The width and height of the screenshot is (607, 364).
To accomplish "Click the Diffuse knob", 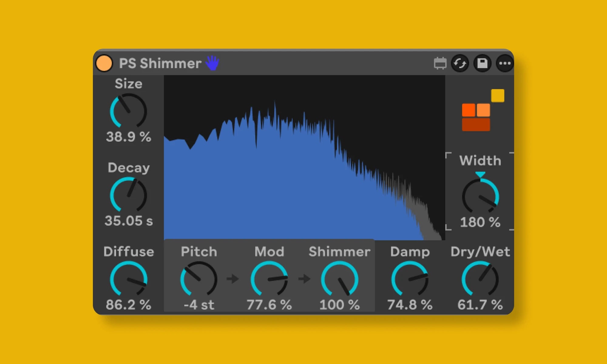I will 128,279.
